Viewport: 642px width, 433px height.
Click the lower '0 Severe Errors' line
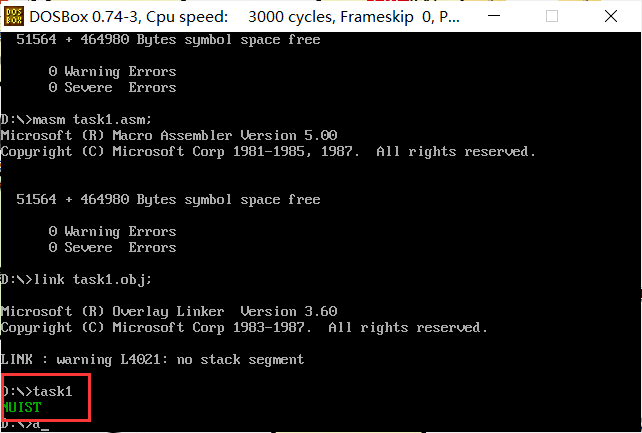coord(113,248)
